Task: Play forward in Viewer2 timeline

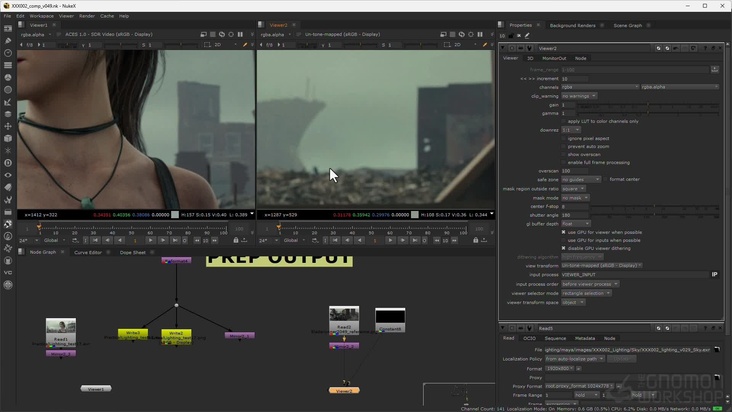Action: (x=390, y=240)
